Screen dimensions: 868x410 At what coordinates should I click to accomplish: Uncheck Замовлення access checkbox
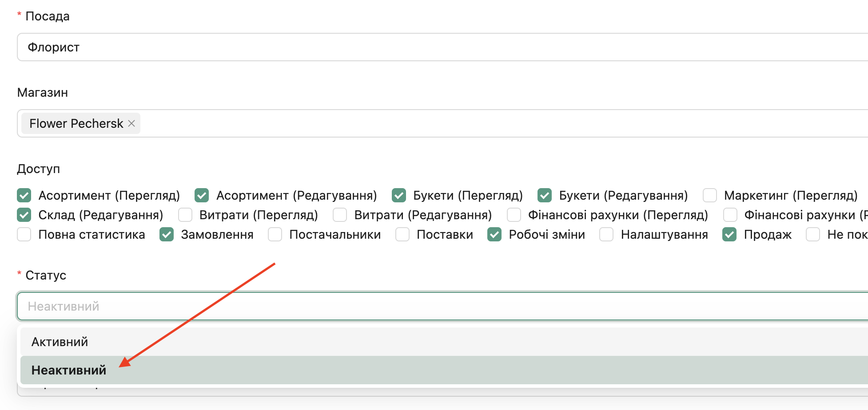167,234
